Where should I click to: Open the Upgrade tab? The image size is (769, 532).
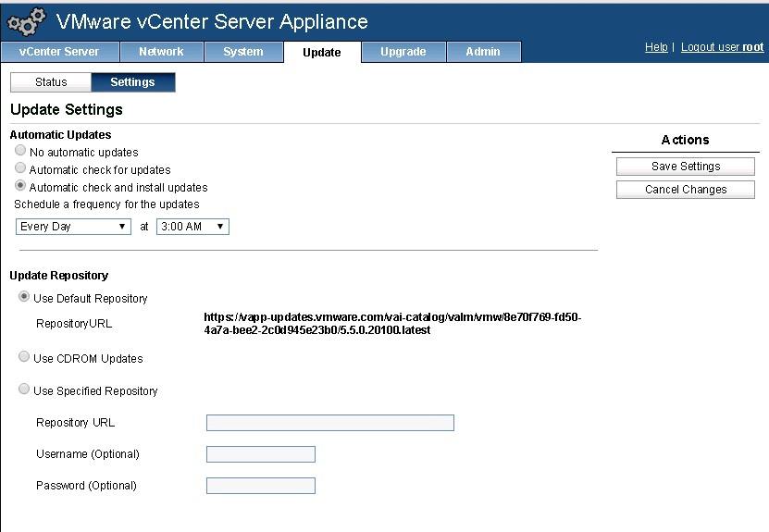[403, 52]
